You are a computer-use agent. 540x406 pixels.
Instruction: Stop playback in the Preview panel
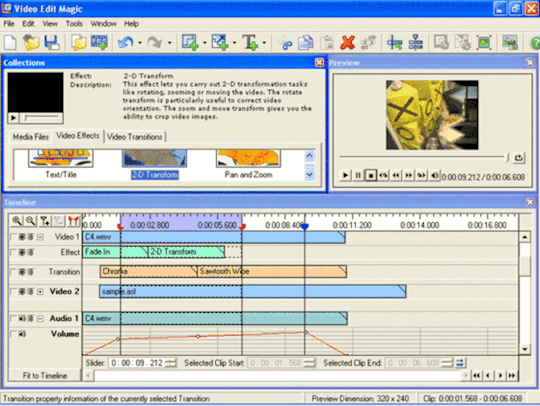click(371, 176)
